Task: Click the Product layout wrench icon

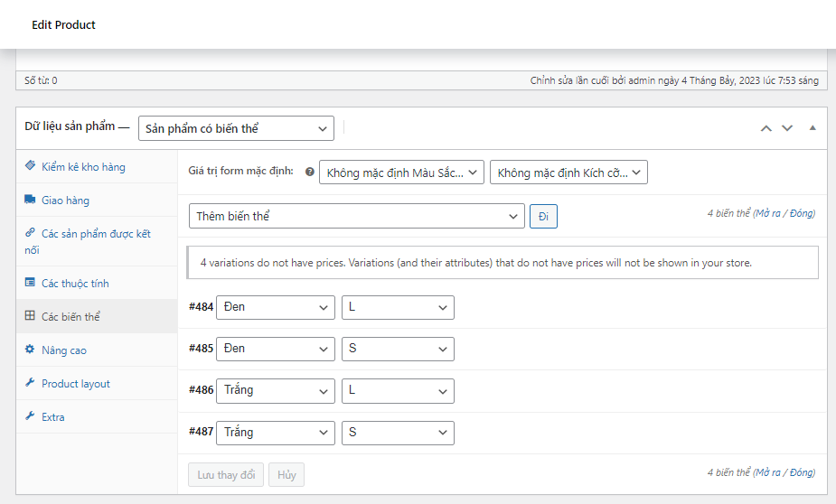Action: pyautogui.click(x=30, y=383)
